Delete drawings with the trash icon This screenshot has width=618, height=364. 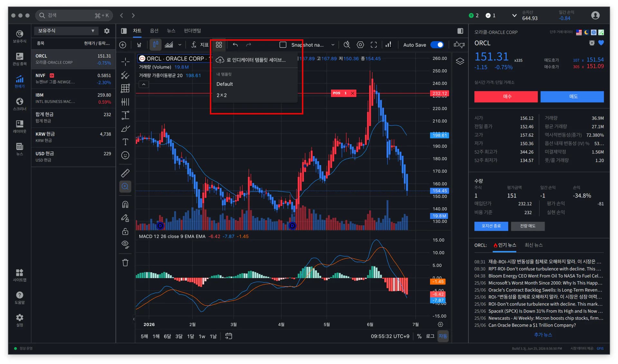[x=125, y=263]
